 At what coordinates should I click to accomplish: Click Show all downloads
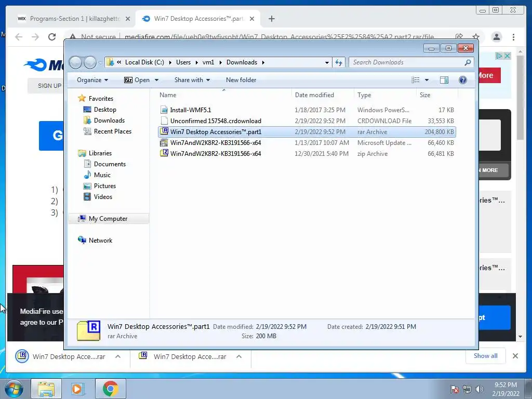click(x=486, y=356)
